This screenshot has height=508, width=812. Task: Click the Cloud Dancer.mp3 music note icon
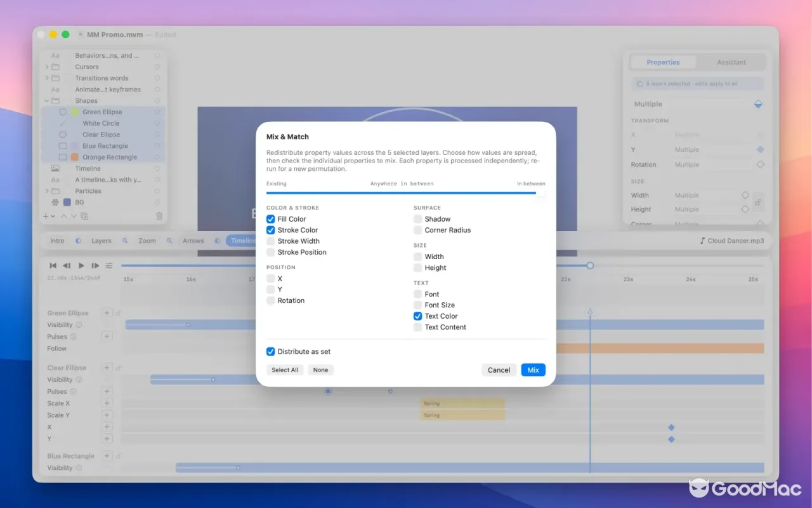[702, 241]
